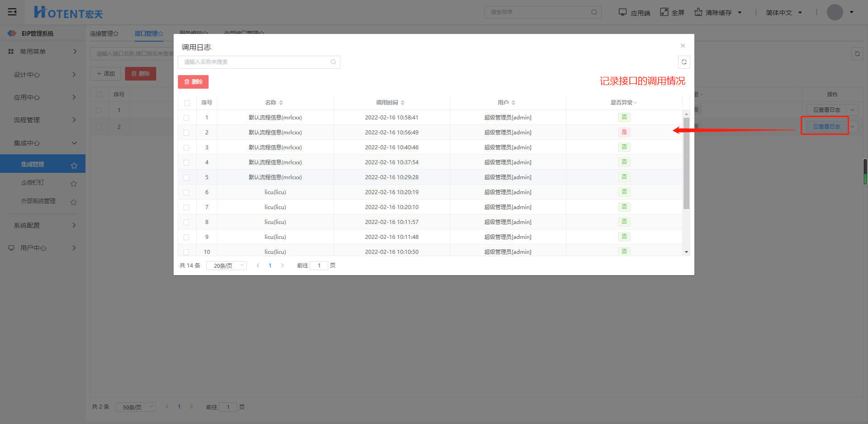Click the 应用端 monitor icon
Screen dimensions: 868x424
click(623, 12)
